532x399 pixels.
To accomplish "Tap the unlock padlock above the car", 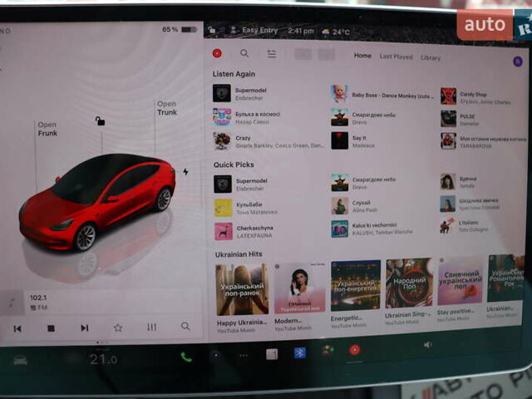I will 100,121.
